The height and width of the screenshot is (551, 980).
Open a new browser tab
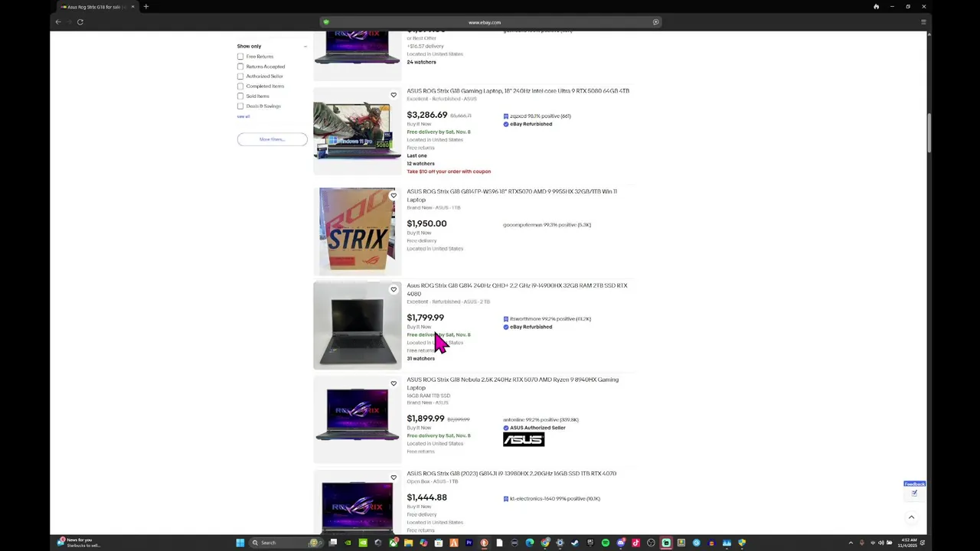145,7
